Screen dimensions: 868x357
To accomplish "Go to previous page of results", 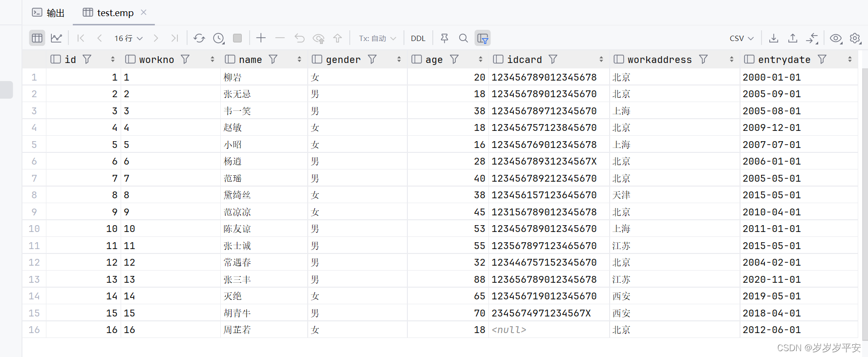I will pyautogui.click(x=100, y=38).
